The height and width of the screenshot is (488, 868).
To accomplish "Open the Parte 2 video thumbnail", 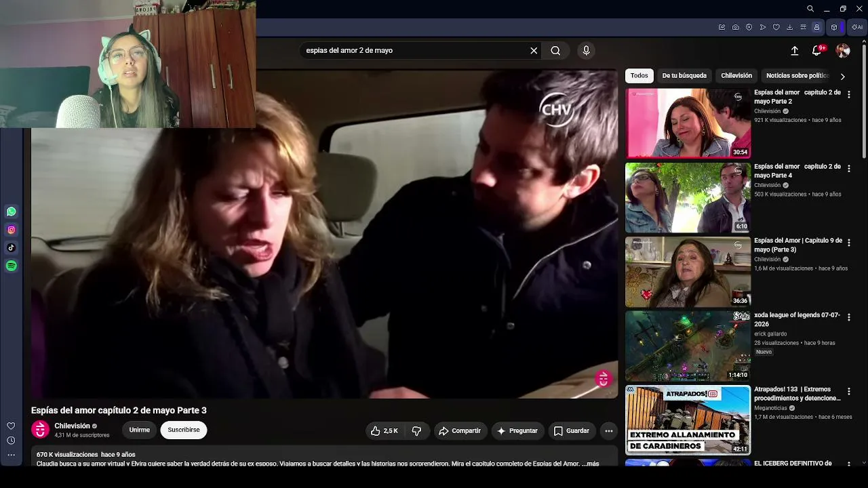I will (688, 123).
